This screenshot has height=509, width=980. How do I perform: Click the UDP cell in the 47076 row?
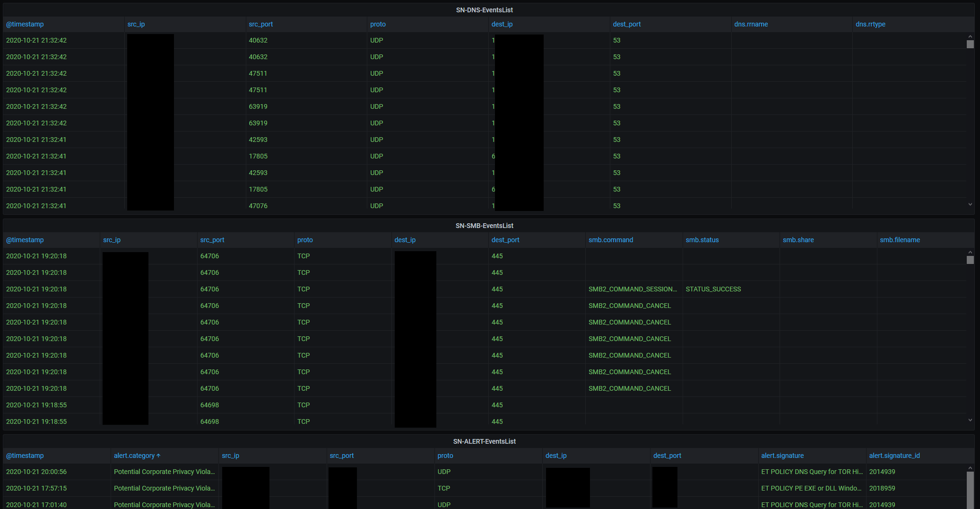point(377,206)
